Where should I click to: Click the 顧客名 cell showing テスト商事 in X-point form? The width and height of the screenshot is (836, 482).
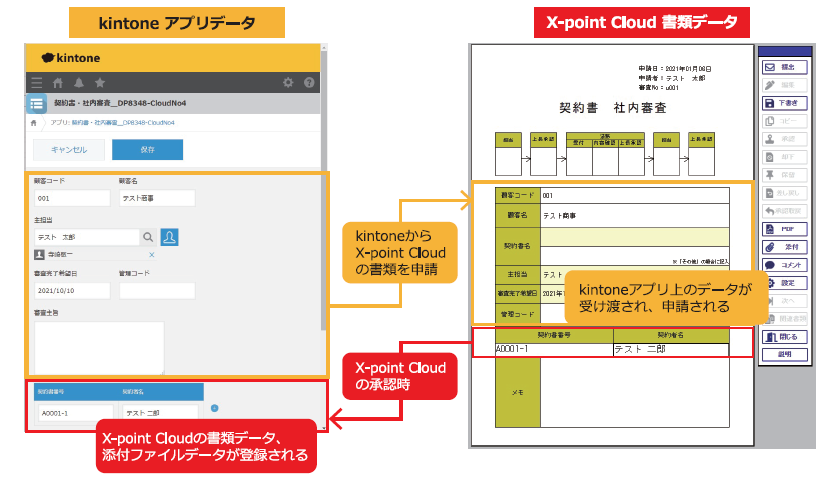click(634, 216)
